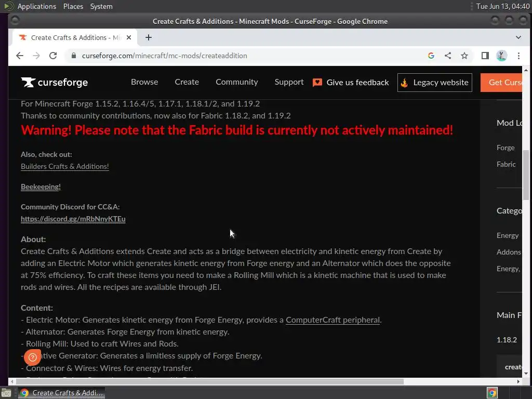This screenshot has height=399, width=532.
Task: Open the ComputerCraft peripheral link
Action: tap(332, 320)
